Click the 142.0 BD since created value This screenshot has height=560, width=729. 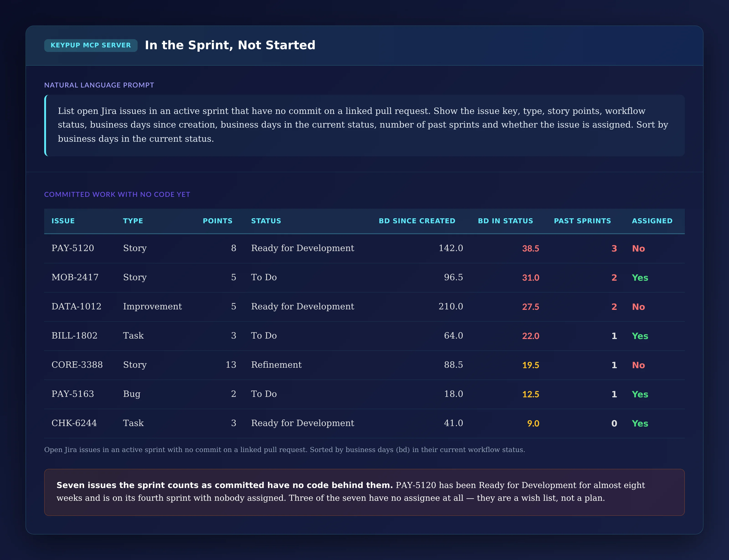tap(451, 248)
